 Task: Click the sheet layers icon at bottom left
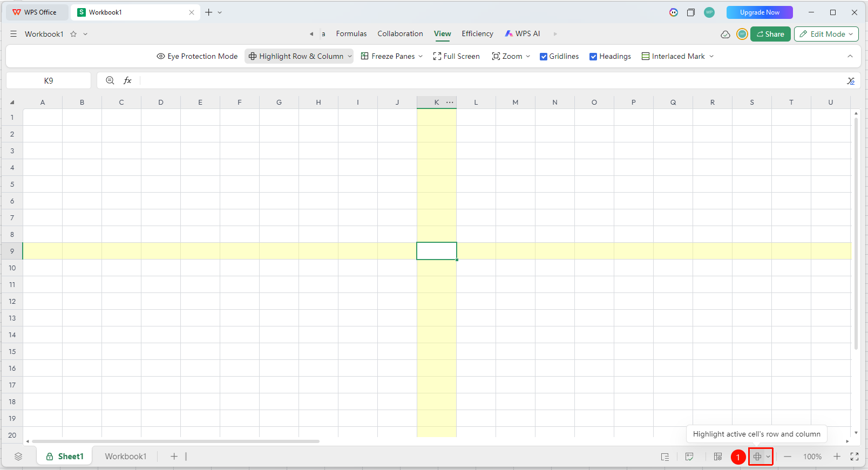(18, 457)
